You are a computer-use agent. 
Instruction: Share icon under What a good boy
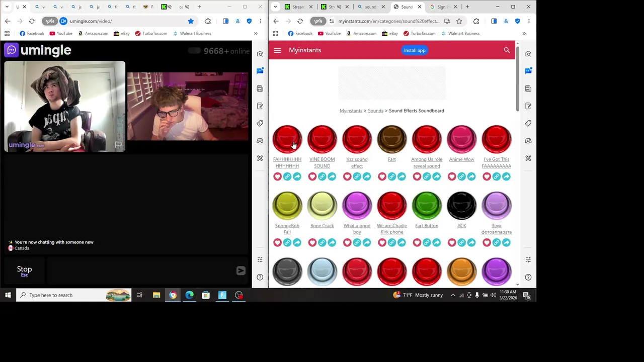pyautogui.click(x=367, y=243)
